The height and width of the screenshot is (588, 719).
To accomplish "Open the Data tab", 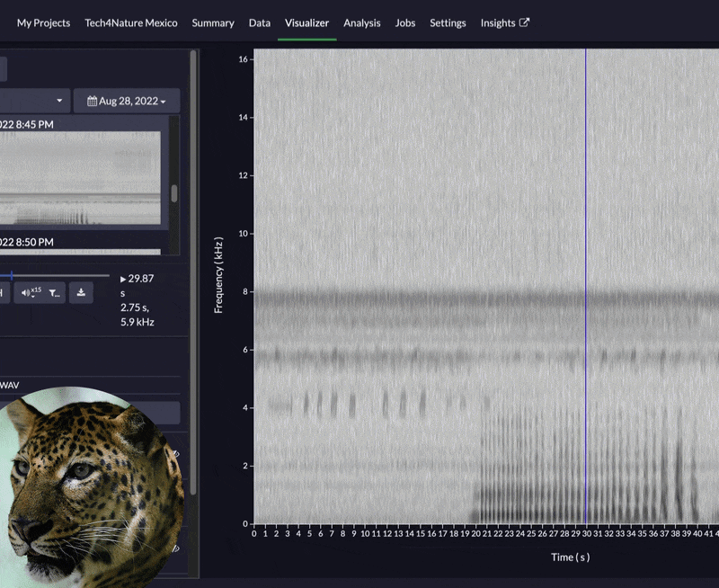I will click(x=260, y=22).
